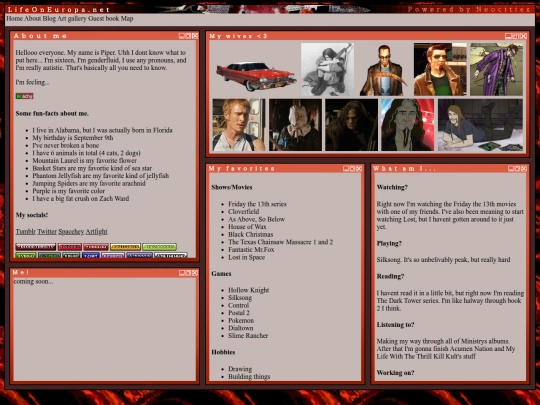Click "My birthday is September 9th"

click(73, 138)
